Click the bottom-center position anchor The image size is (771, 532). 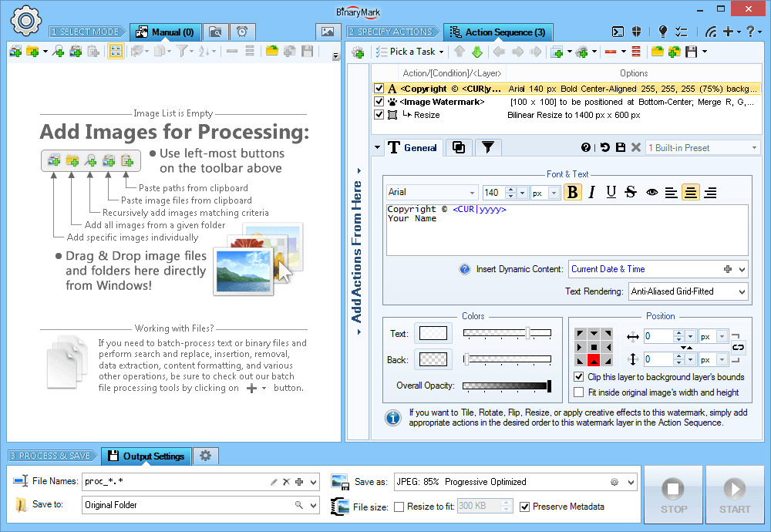point(594,360)
